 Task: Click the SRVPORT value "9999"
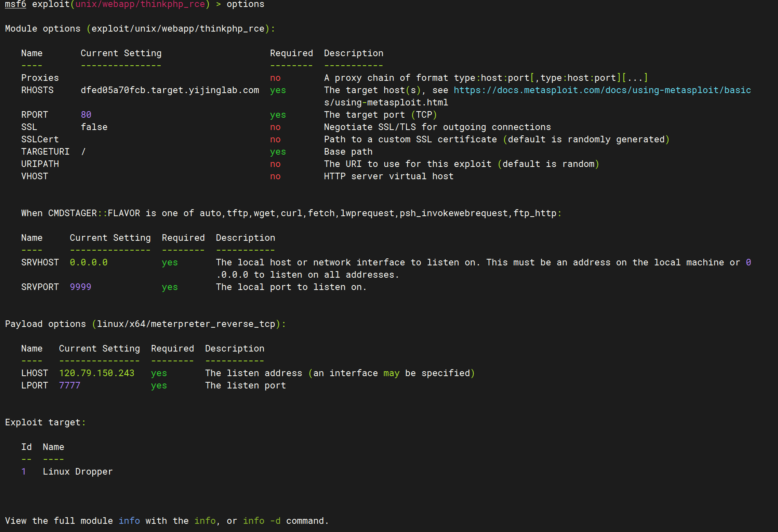tap(80, 287)
